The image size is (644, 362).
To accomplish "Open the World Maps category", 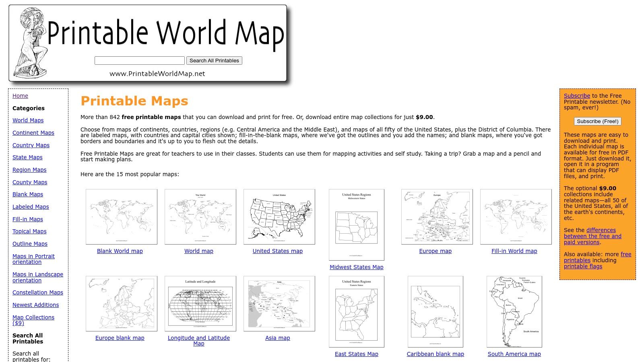I will click(x=28, y=120).
